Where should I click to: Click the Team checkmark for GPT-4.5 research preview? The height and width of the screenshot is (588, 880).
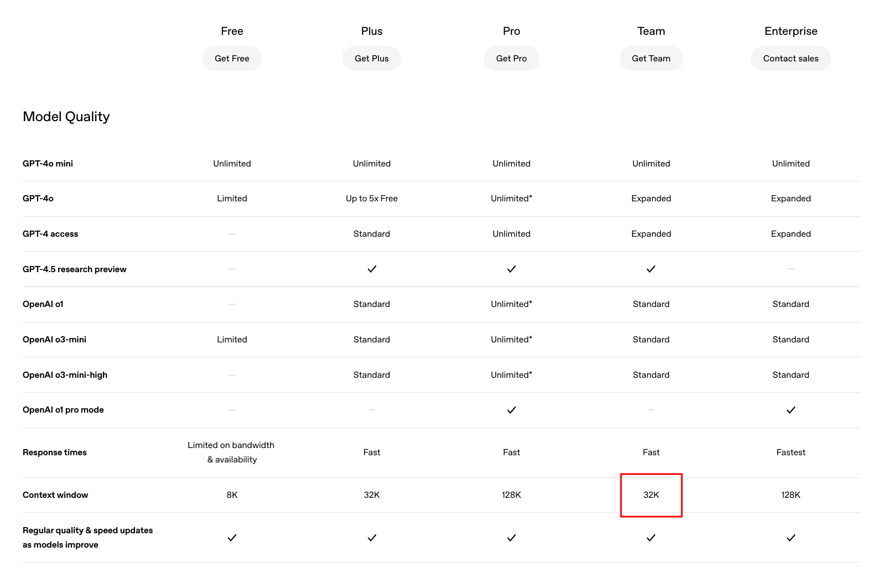click(x=651, y=269)
